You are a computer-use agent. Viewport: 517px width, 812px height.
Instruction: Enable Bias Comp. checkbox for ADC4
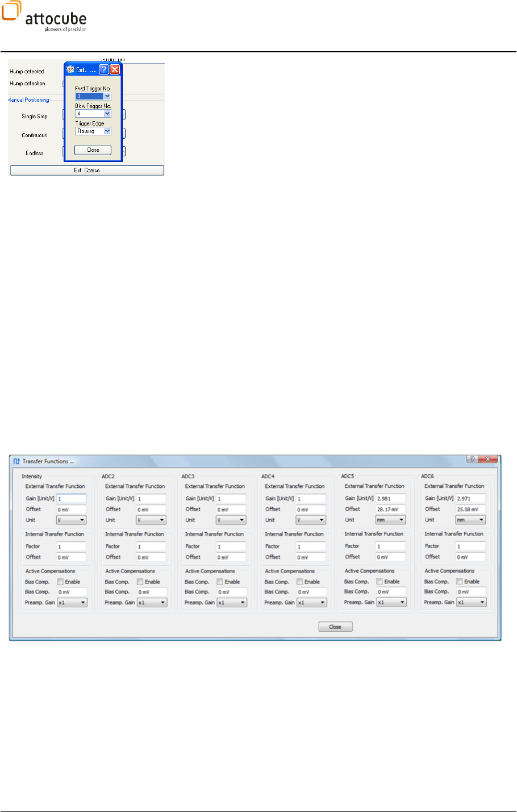[299, 582]
